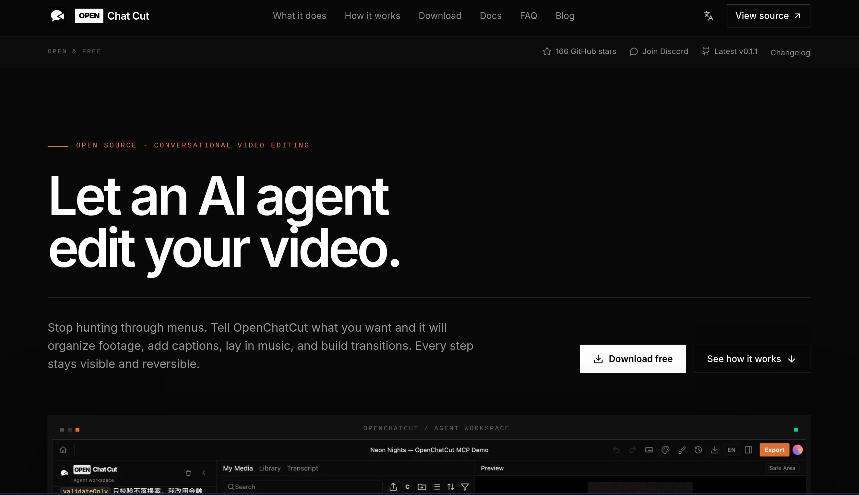This screenshot has height=495, width=859.
Task: Click the download tray icon in demo toolbar
Action: (x=714, y=450)
